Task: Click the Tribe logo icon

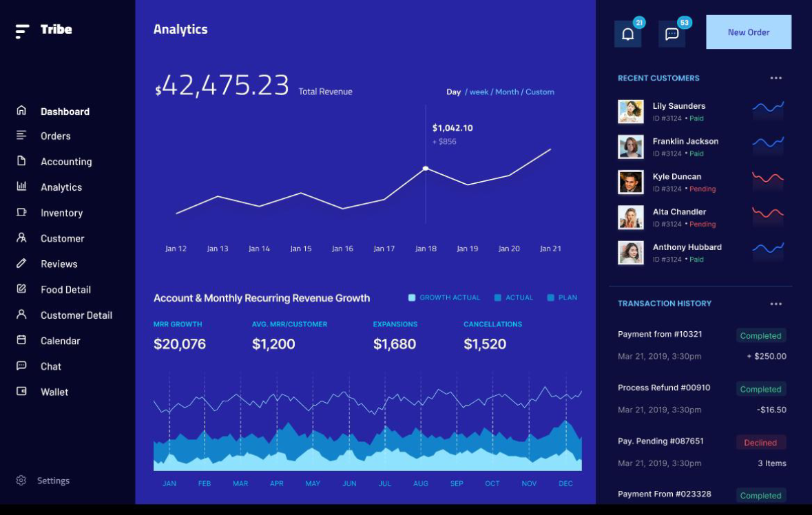Action: [23, 31]
